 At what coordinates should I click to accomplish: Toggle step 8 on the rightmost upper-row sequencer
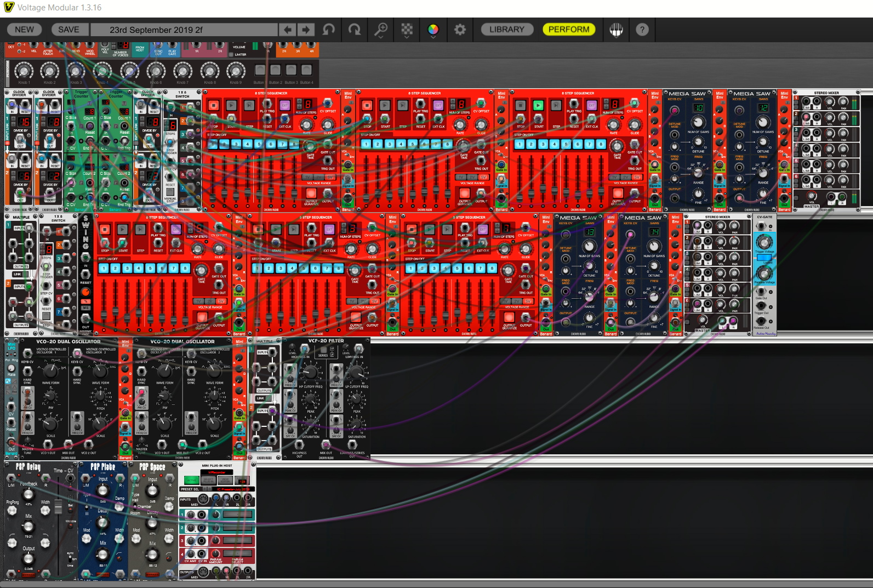[601, 144]
